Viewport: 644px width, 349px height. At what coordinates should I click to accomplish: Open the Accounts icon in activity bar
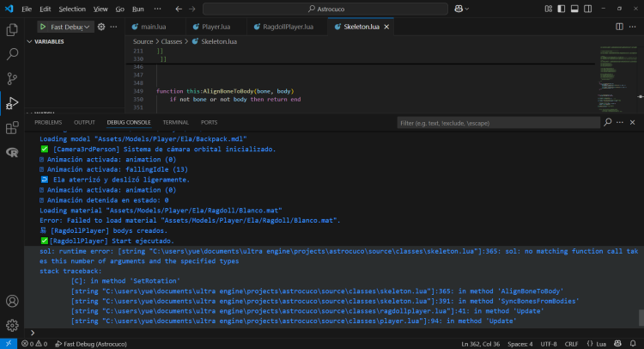coord(12,302)
